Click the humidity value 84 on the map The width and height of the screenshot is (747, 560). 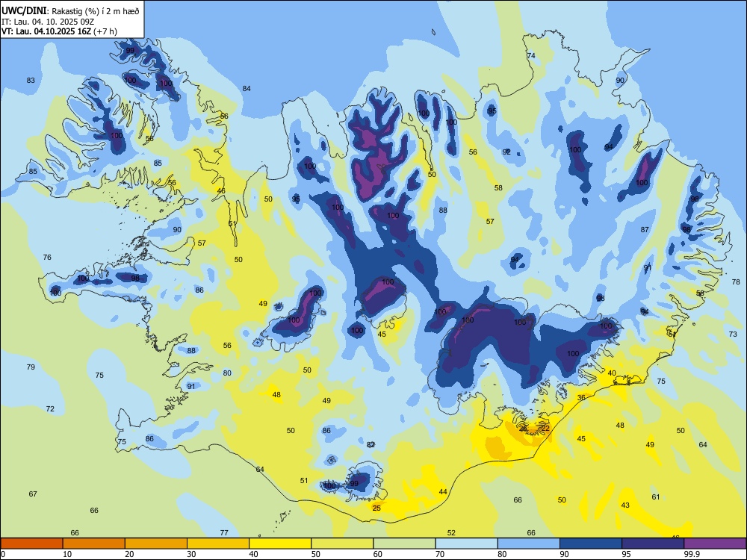[247, 89]
